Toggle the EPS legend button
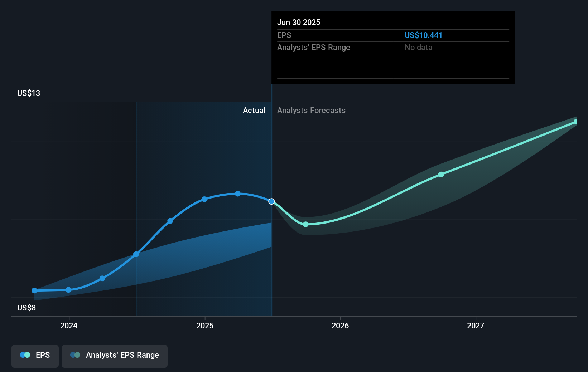 point(35,356)
